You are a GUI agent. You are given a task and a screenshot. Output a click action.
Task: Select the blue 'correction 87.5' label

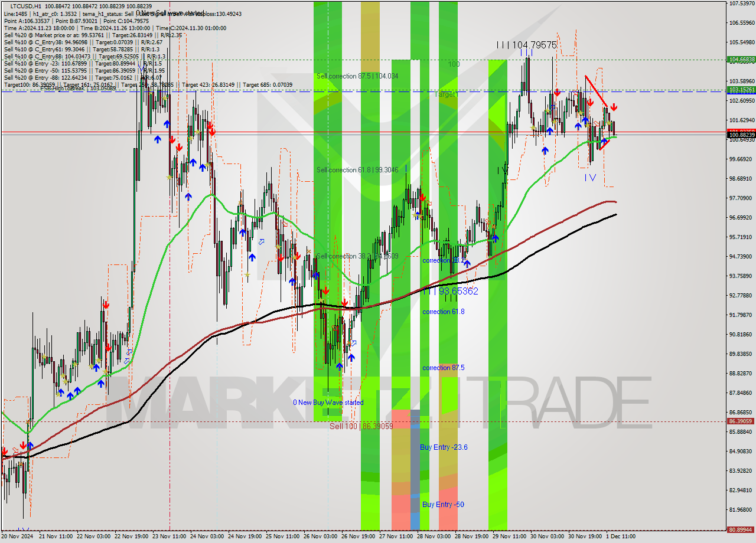(443, 368)
